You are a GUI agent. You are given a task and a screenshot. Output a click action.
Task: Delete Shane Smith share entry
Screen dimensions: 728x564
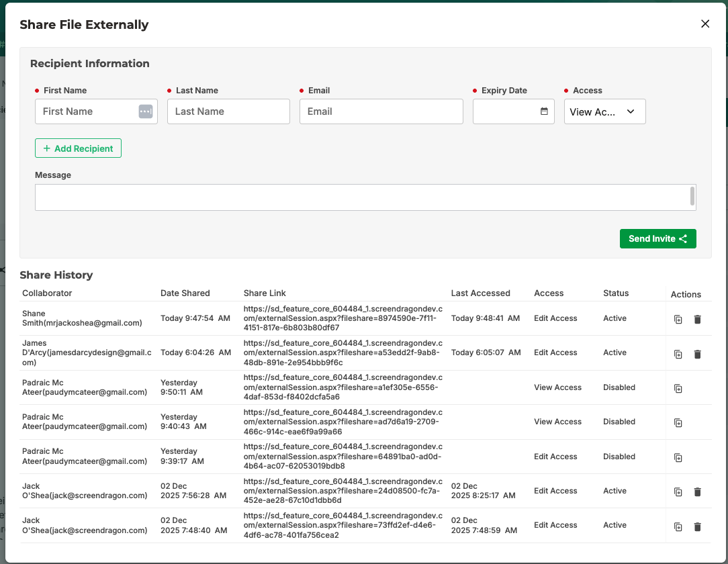click(697, 320)
